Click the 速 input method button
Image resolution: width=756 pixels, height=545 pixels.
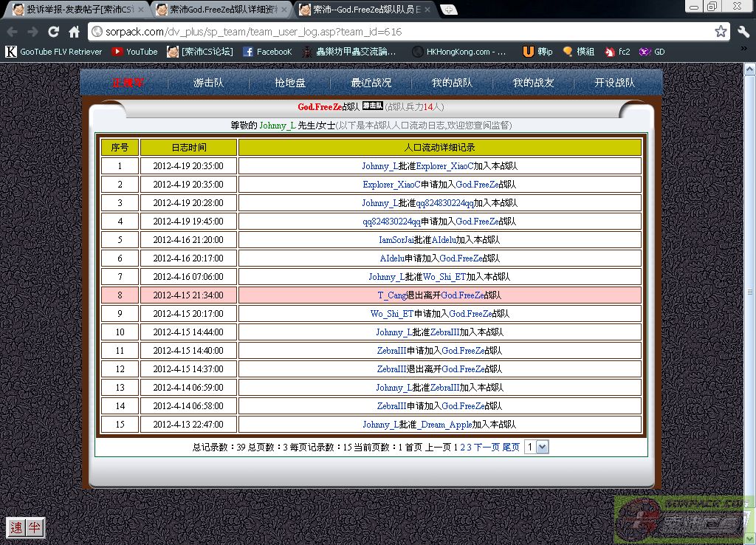point(16,527)
